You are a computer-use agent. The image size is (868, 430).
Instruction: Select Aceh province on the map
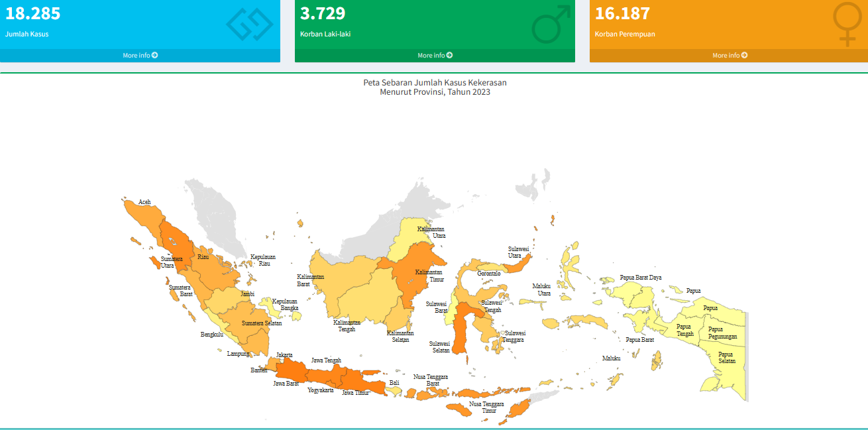[147, 215]
